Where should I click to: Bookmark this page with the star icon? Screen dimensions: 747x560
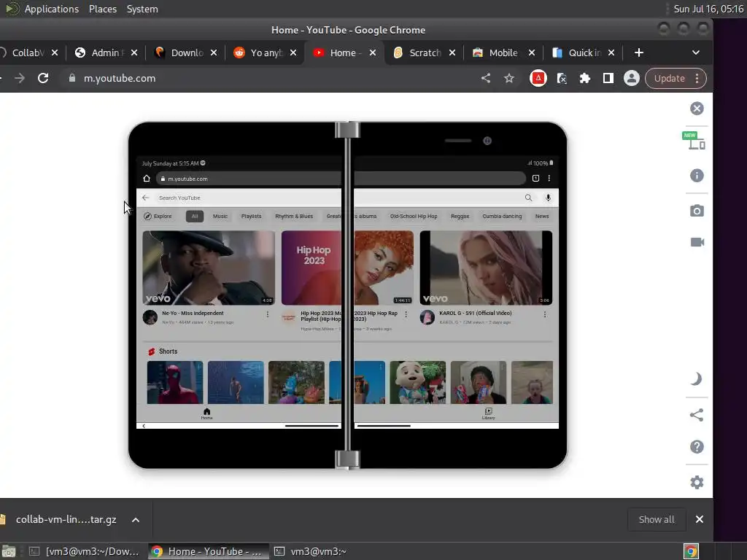[x=509, y=78]
